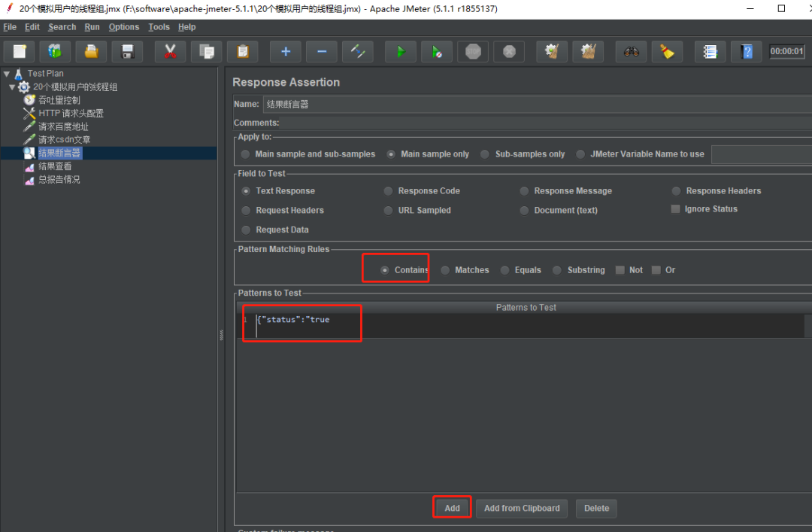Open the File menu
Image resolution: width=812 pixels, height=532 pixels.
click(10, 27)
